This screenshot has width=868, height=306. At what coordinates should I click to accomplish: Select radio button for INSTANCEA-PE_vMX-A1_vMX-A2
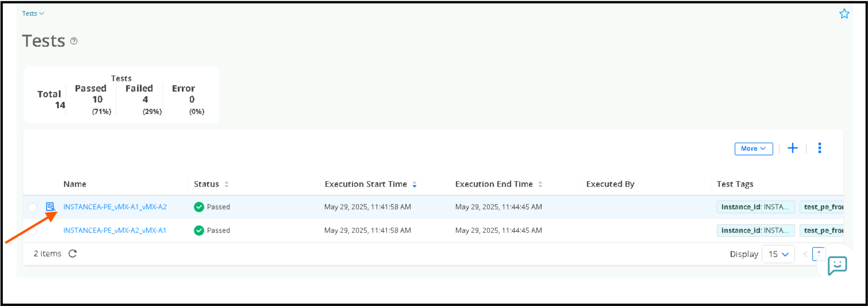[32, 207]
